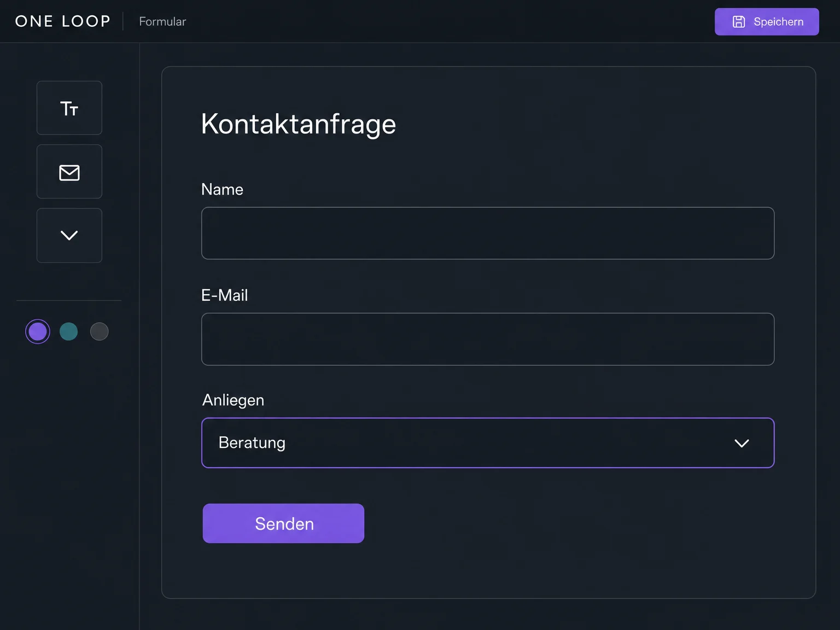
Task: Select the Formular breadcrumb label
Action: coord(162,21)
